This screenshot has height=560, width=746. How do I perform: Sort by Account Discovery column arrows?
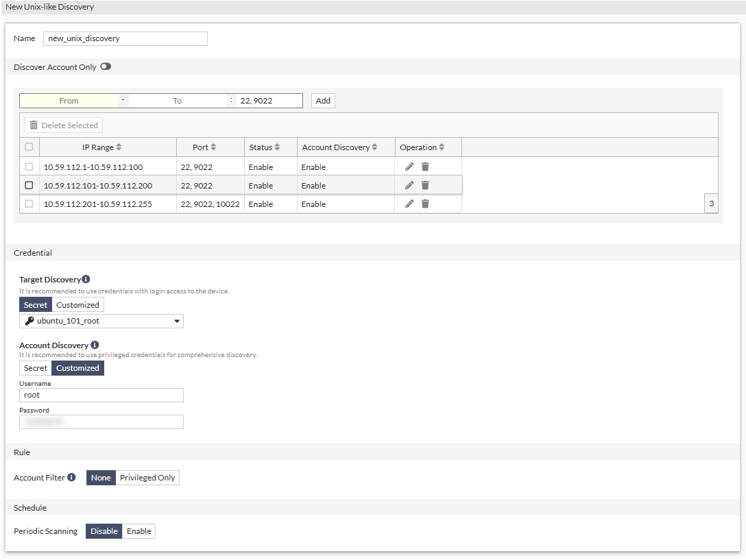[375, 147]
